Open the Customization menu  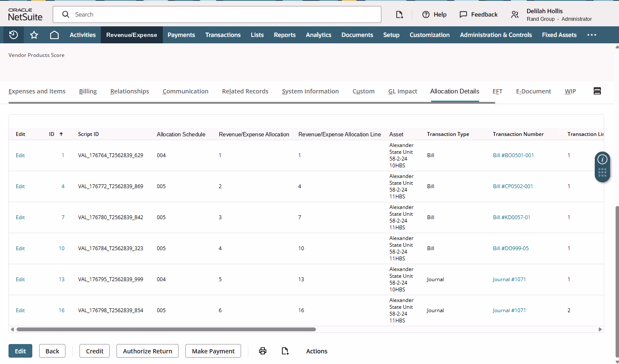point(429,35)
